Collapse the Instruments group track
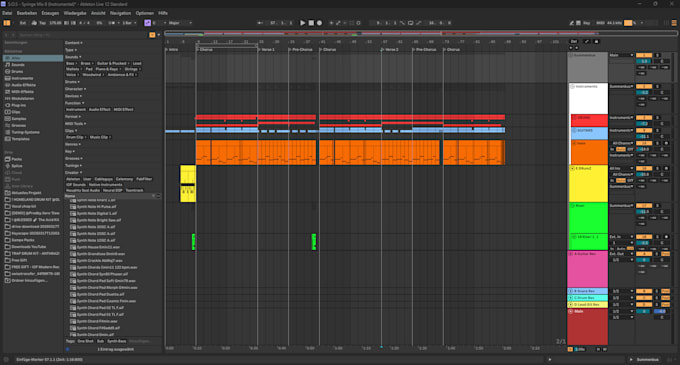 click(572, 87)
